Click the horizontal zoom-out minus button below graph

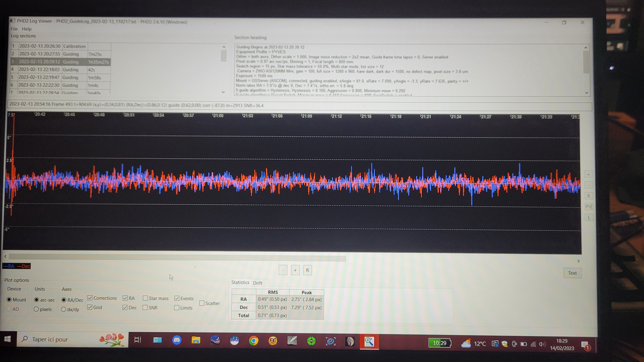point(283,270)
